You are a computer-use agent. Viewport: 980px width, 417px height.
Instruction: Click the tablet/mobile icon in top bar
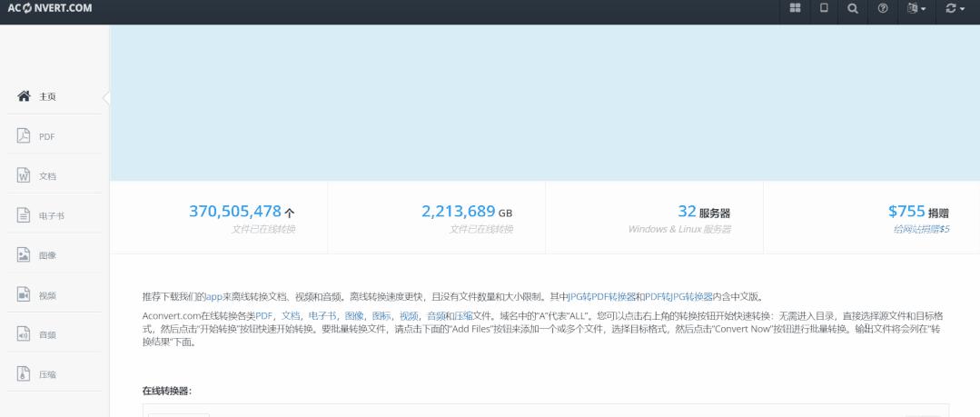pos(824,8)
